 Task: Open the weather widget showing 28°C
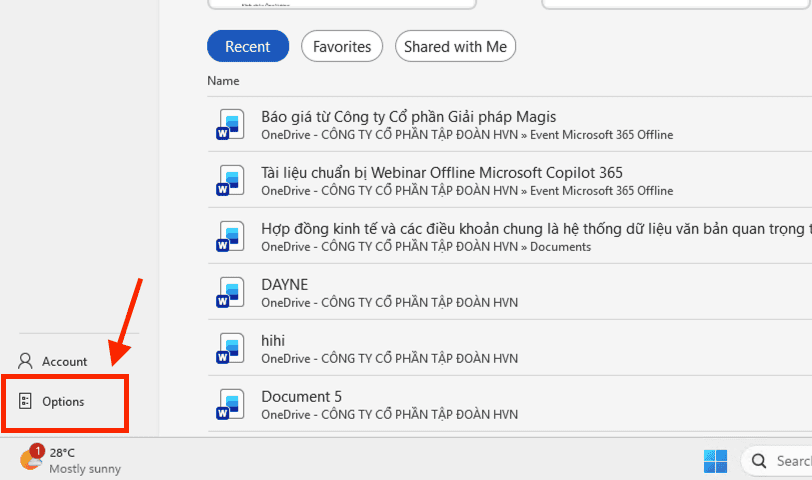tap(70, 460)
